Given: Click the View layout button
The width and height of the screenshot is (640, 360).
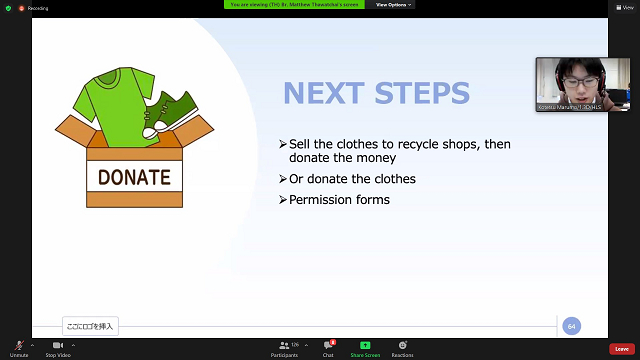Looking at the screenshot, I should click(x=624, y=7).
